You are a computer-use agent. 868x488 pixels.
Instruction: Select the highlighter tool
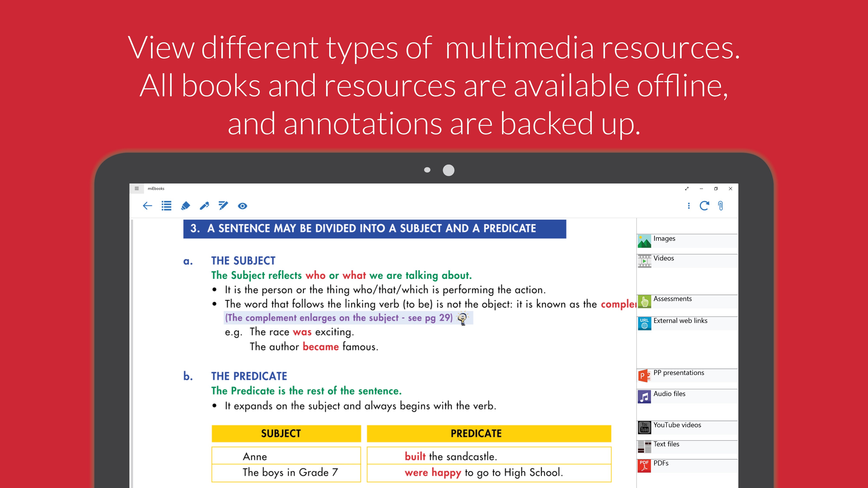185,206
